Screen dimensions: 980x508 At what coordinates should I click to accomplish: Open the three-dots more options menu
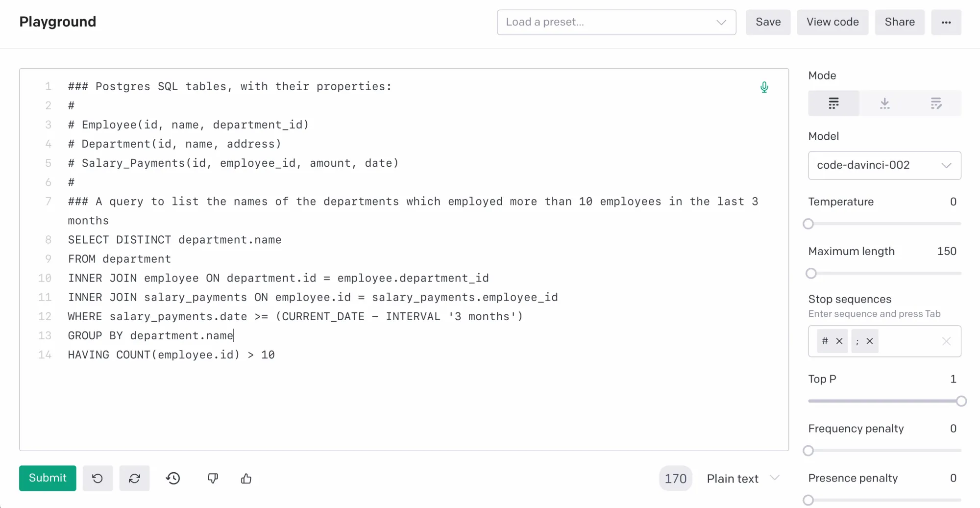click(946, 22)
